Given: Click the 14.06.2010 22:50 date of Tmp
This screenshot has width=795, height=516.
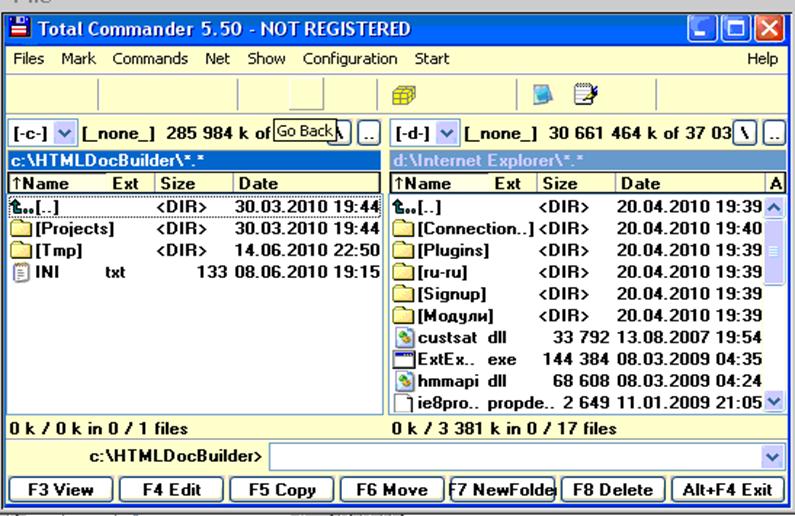Looking at the screenshot, I should (307, 250).
